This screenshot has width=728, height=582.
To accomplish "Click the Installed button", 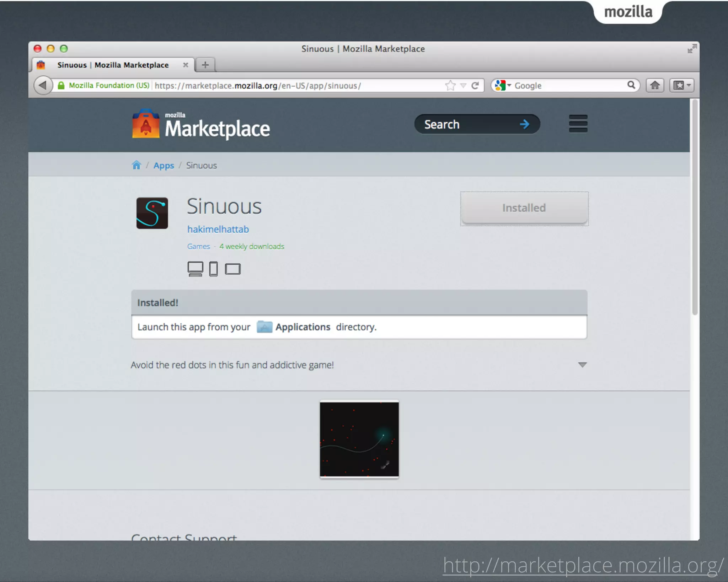I will pyautogui.click(x=524, y=208).
